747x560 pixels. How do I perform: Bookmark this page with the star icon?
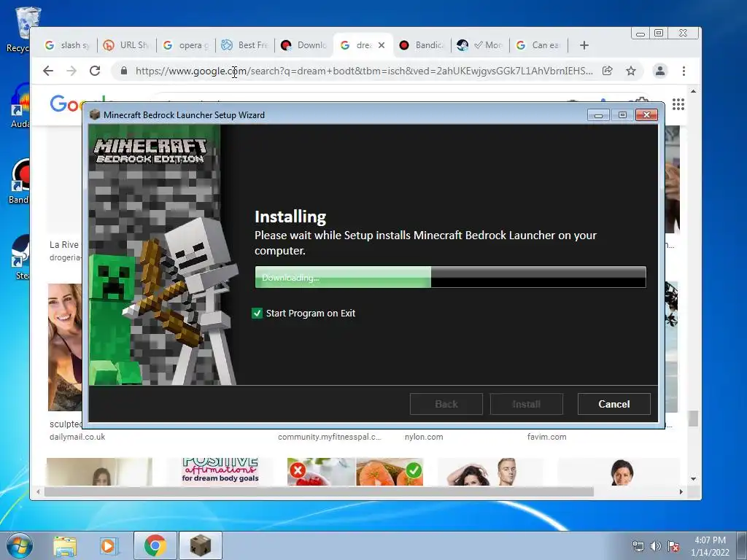(631, 71)
